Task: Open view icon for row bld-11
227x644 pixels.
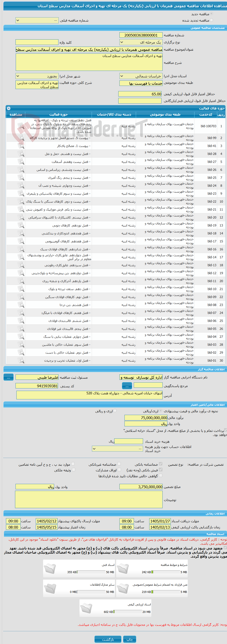Action: pos(21,281)
